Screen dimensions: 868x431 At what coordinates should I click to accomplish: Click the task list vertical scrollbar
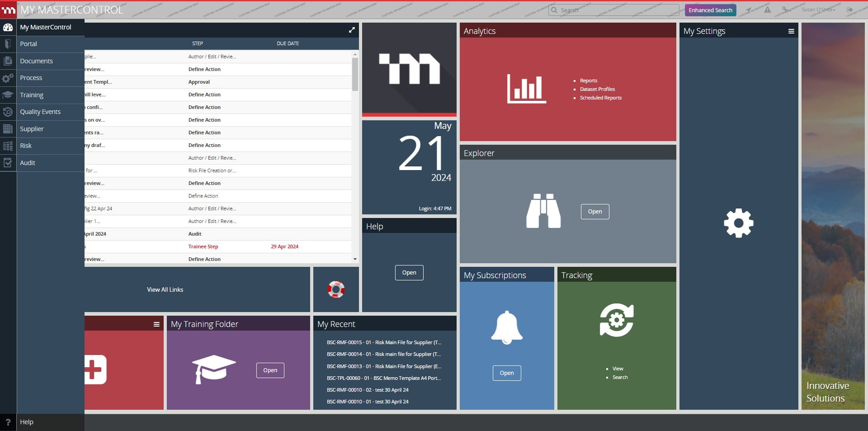[x=355, y=75]
